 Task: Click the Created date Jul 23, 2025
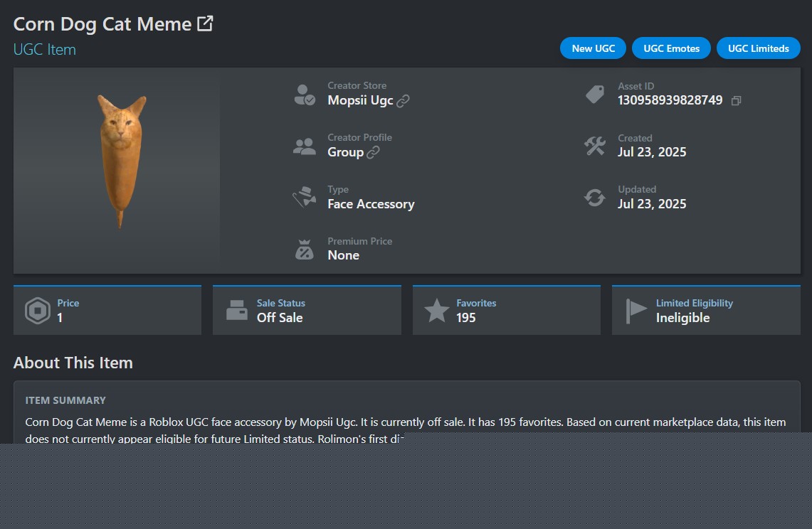tap(652, 152)
